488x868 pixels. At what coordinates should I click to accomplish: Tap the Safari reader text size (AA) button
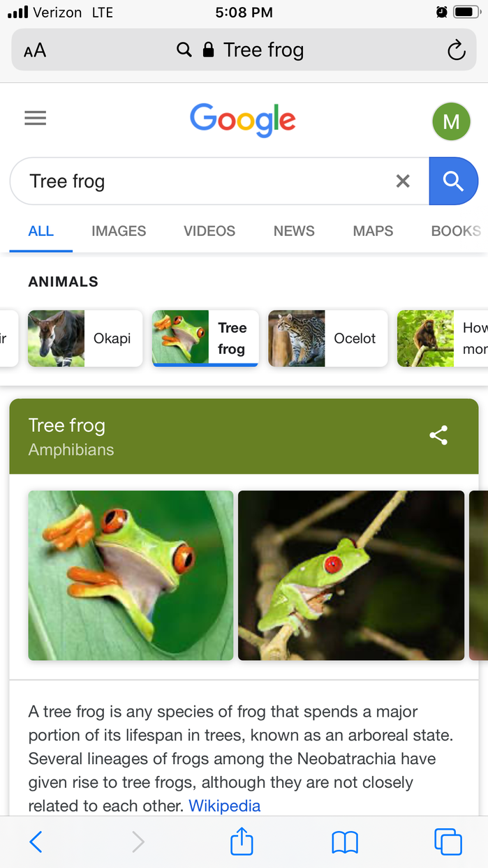click(35, 50)
